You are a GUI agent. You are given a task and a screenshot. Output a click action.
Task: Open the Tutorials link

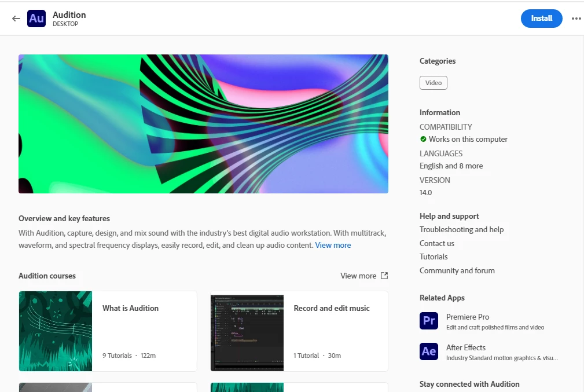pos(434,257)
